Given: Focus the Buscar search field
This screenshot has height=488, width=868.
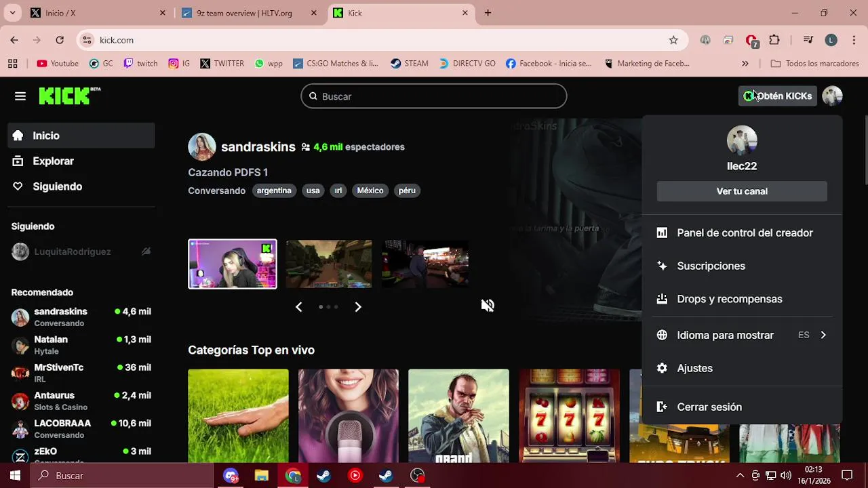Looking at the screenshot, I should [x=434, y=96].
